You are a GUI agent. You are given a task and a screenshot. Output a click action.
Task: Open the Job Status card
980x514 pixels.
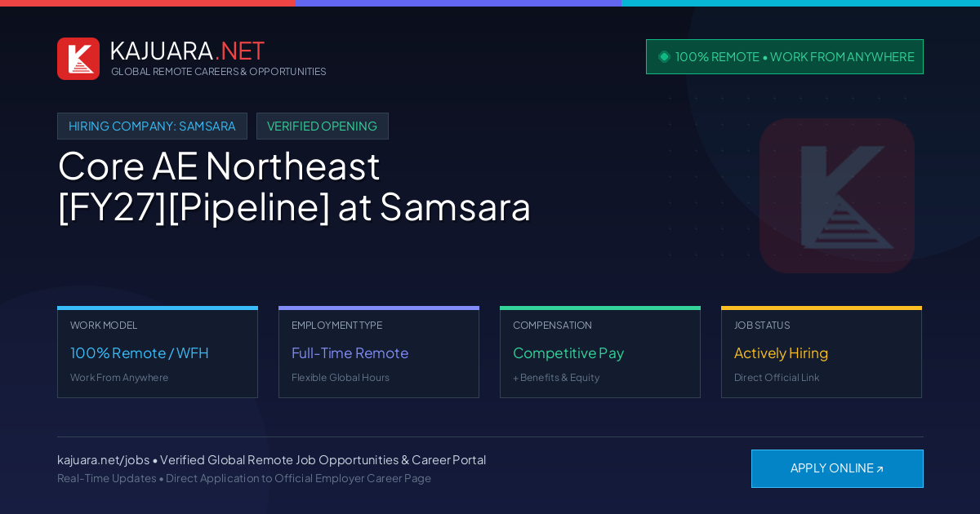click(822, 352)
